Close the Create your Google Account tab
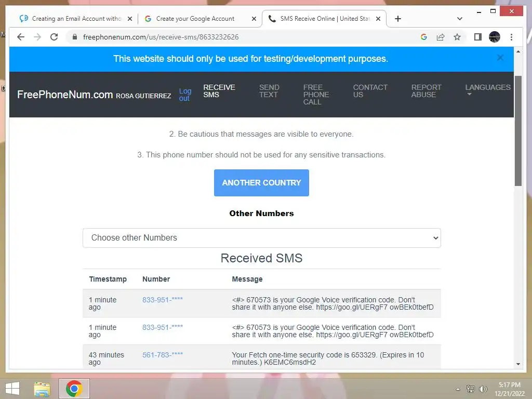Screen dimensions: 532x399 (254, 19)
